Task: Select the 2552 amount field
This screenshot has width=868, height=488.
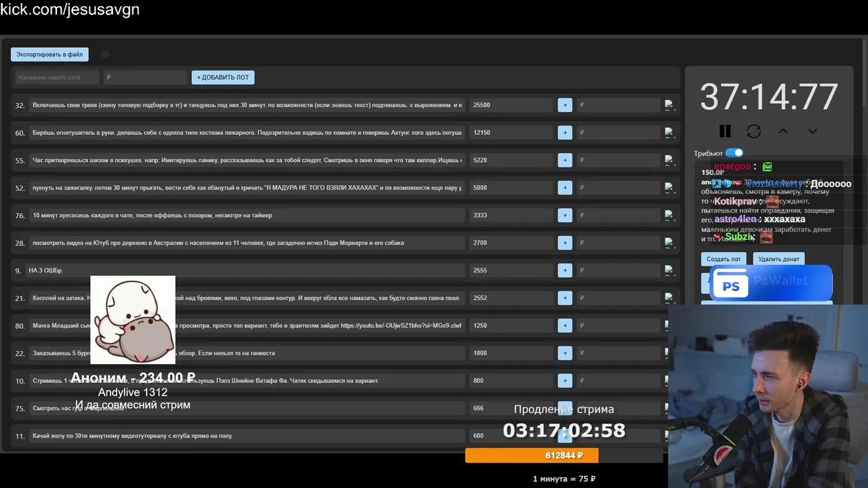Action: tap(511, 298)
